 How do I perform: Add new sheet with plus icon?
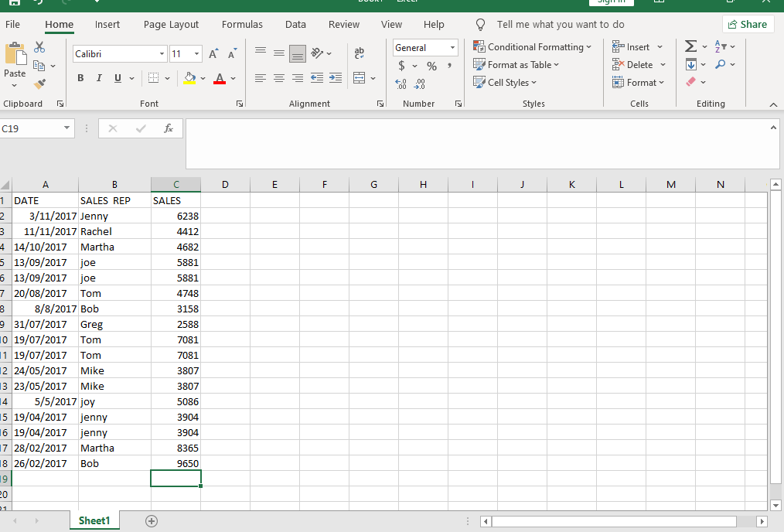click(x=152, y=521)
